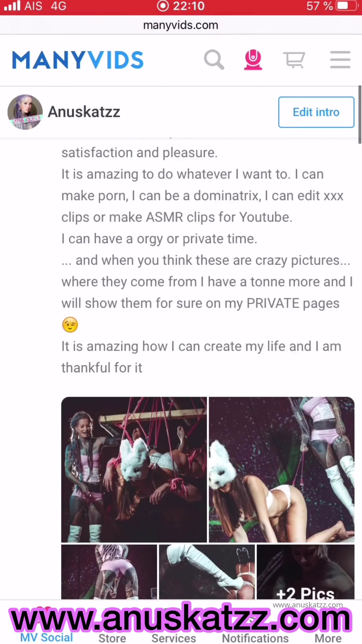Expand the More tab
The image size is (362, 644).
(328, 638)
